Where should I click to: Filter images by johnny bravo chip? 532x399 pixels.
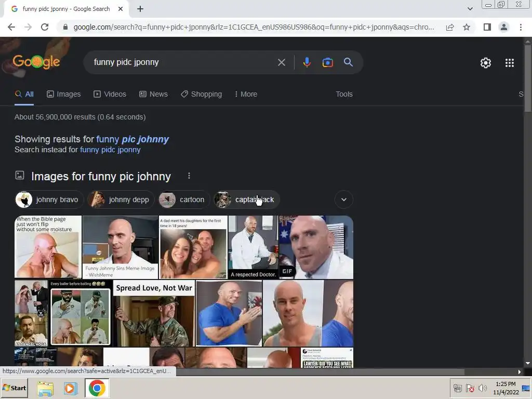(x=49, y=199)
